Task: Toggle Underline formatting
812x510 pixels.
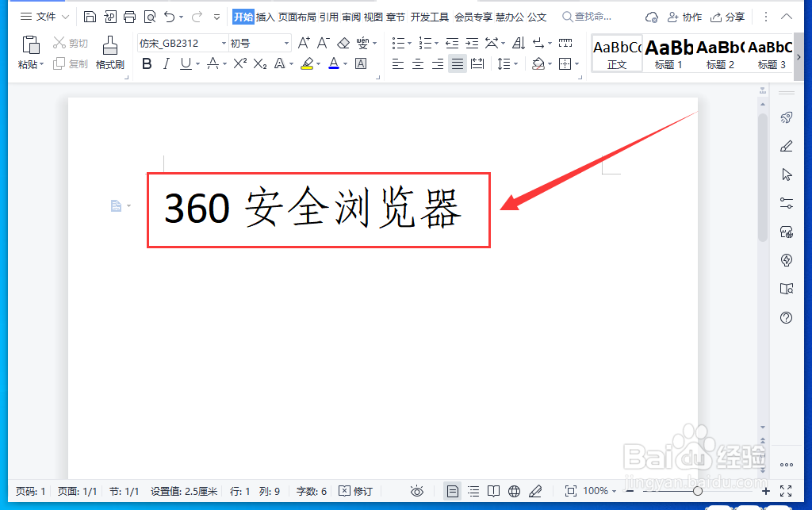Action: pyautogui.click(x=186, y=63)
